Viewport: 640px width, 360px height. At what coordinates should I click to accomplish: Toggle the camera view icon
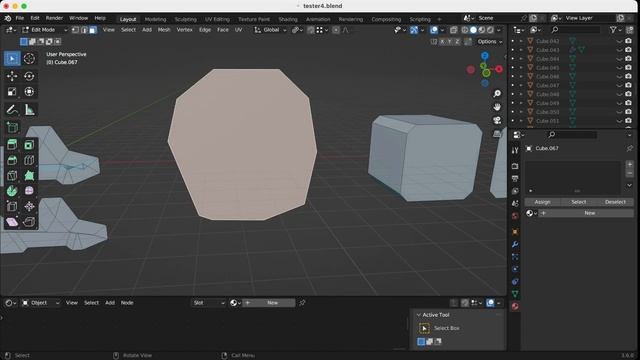tap(497, 120)
